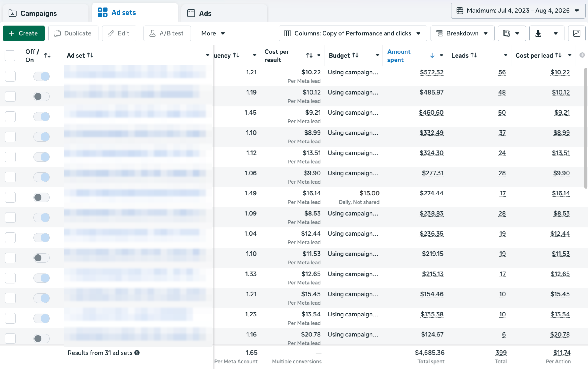Switch to the Campaigns tab

point(46,13)
